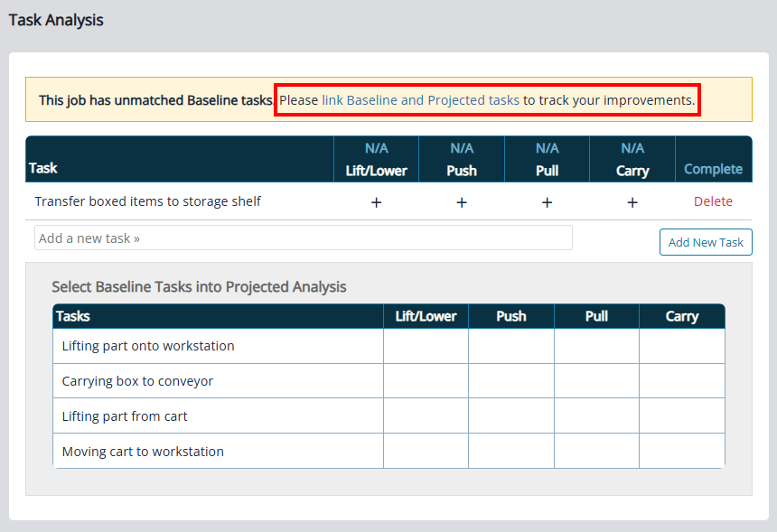Click the N/A value above Carry header

pos(632,148)
